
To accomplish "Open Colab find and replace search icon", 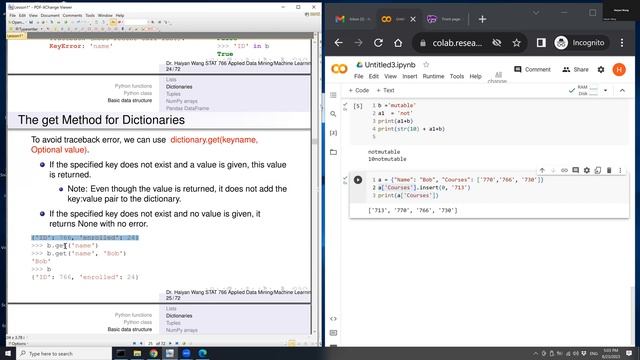I will pos(333,114).
